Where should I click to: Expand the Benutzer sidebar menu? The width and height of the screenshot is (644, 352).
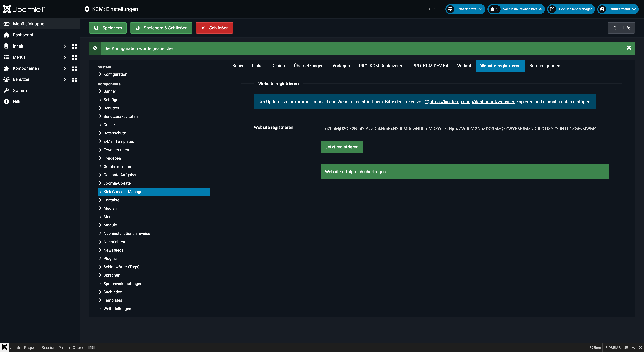click(x=65, y=79)
